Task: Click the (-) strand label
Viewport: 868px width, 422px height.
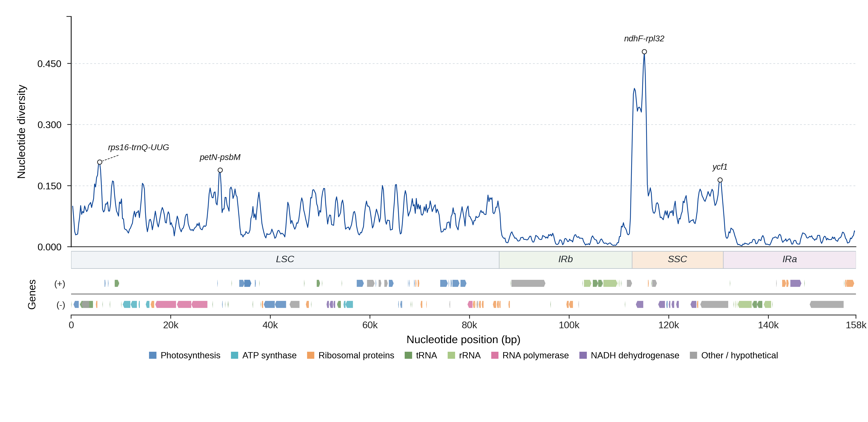Action: click(61, 305)
